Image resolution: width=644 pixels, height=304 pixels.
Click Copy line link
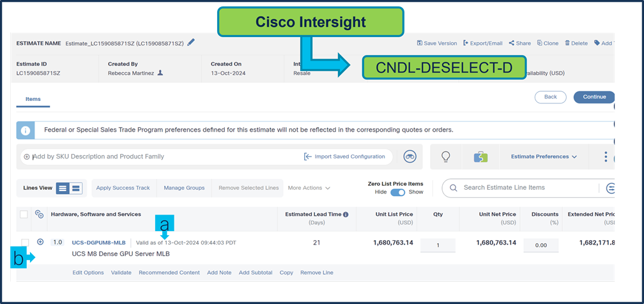(286, 273)
